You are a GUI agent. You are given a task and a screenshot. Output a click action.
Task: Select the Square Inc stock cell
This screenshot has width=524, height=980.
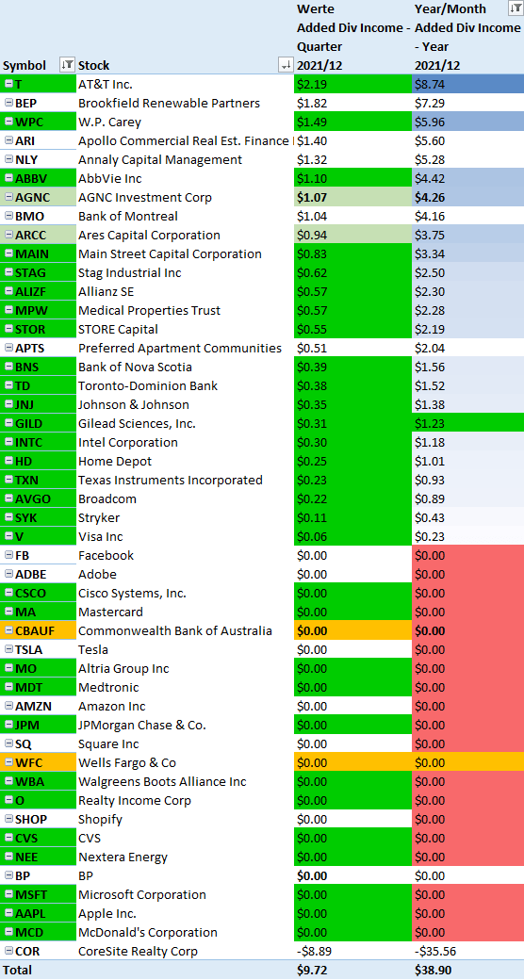click(x=185, y=743)
